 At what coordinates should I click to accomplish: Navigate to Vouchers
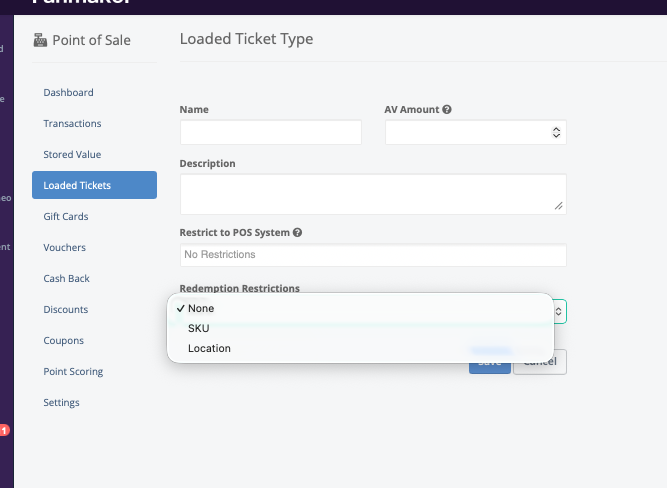click(x=64, y=247)
